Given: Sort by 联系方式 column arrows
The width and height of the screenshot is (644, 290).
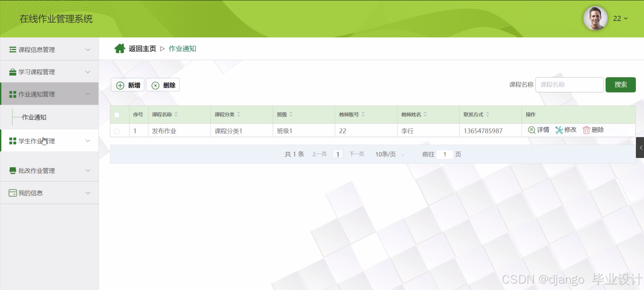Looking at the screenshot, I should pyautogui.click(x=488, y=115).
